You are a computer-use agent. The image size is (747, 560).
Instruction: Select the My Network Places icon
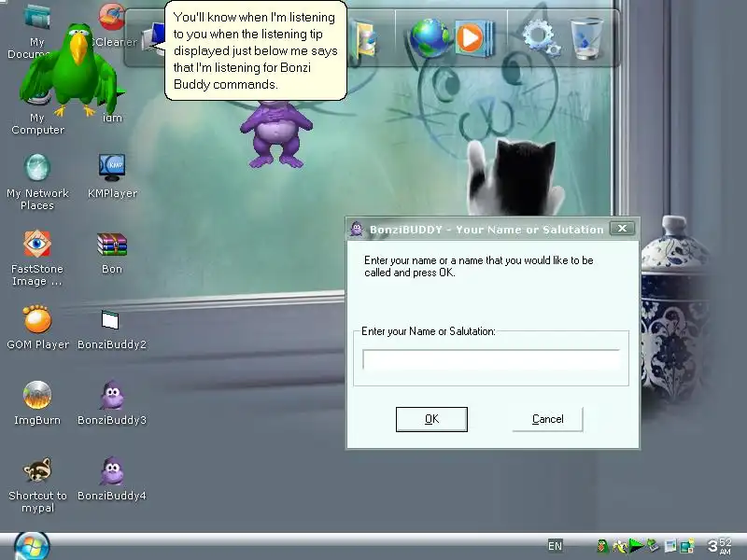coord(37,182)
